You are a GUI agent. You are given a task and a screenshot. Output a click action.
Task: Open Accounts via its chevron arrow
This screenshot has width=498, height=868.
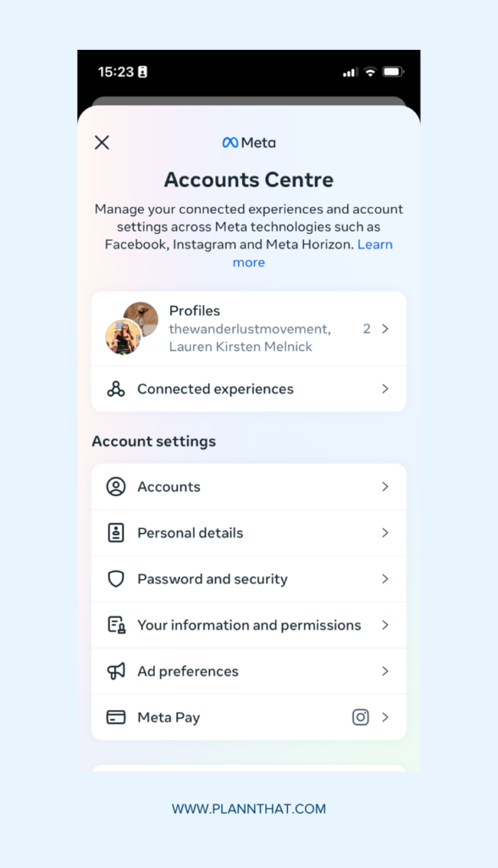[x=386, y=487]
